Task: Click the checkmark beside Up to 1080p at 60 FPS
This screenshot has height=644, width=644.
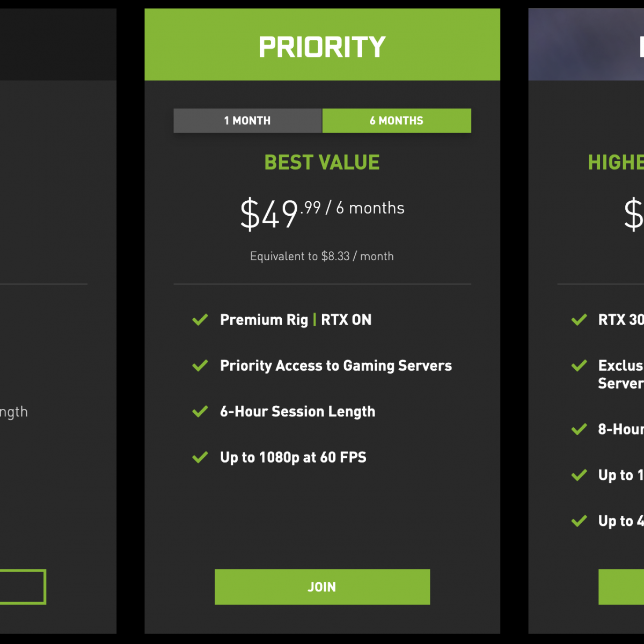Action: point(200,458)
